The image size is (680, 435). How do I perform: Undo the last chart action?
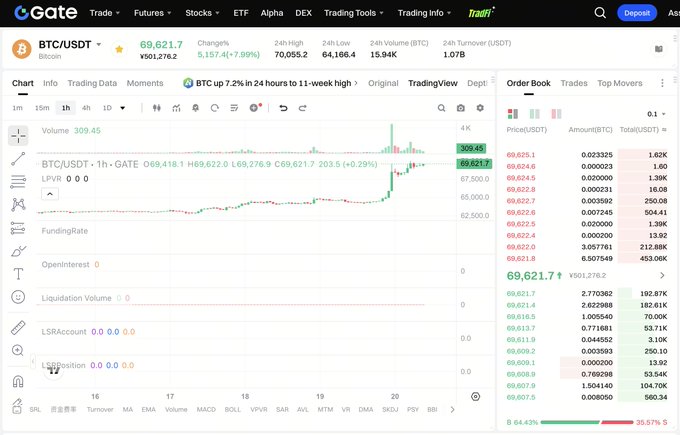283,108
